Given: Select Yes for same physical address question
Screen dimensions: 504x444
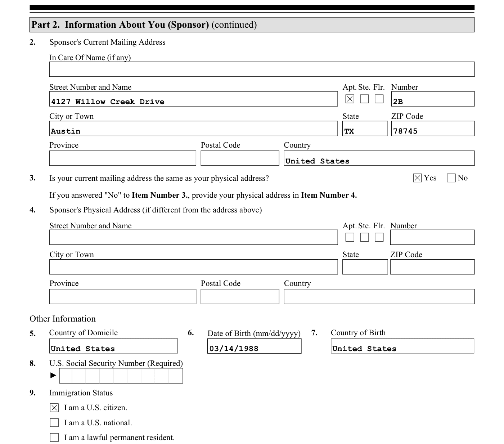Looking at the screenshot, I should [417, 178].
